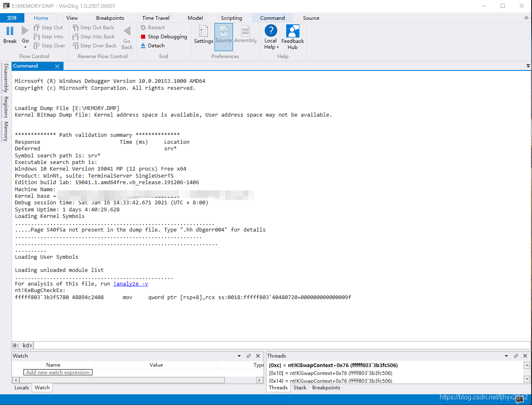Open the Registers side panel

pyautogui.click(x=6, y=107)
